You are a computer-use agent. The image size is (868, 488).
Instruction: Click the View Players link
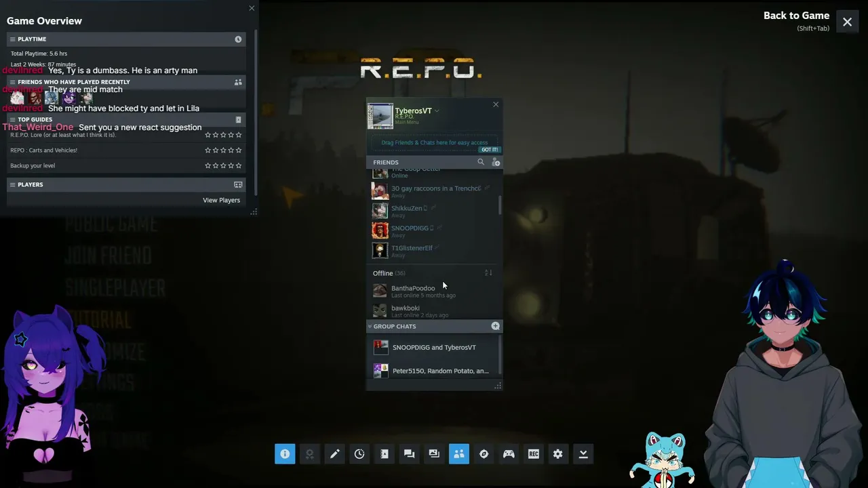coord(221,200)
